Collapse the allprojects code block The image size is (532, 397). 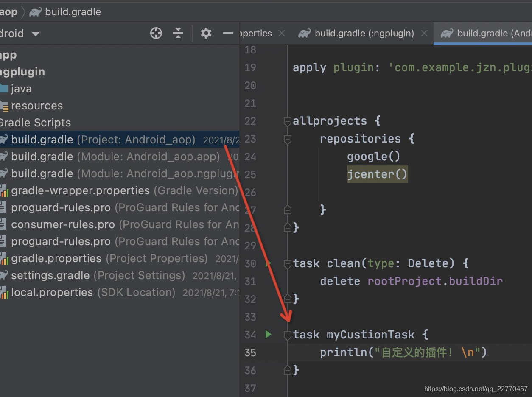(x=287, y=121)
